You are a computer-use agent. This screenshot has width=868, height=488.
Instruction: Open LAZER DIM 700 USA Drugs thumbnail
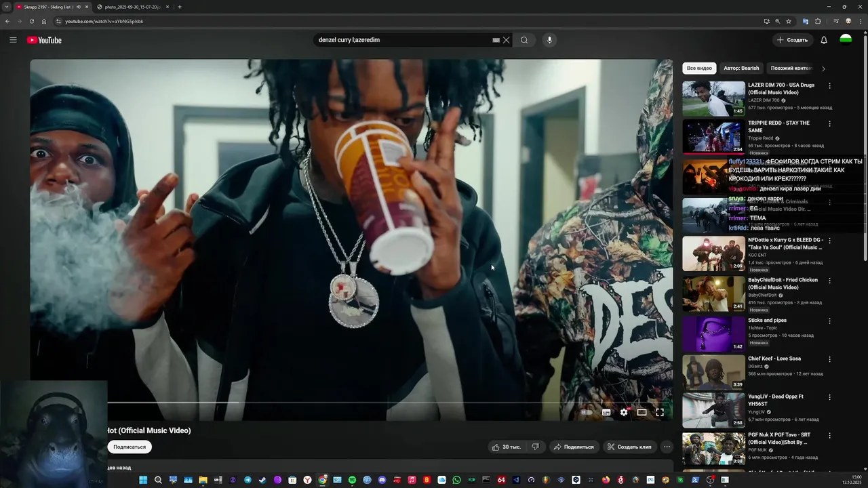pyautogui.click(x=713, y=99)
